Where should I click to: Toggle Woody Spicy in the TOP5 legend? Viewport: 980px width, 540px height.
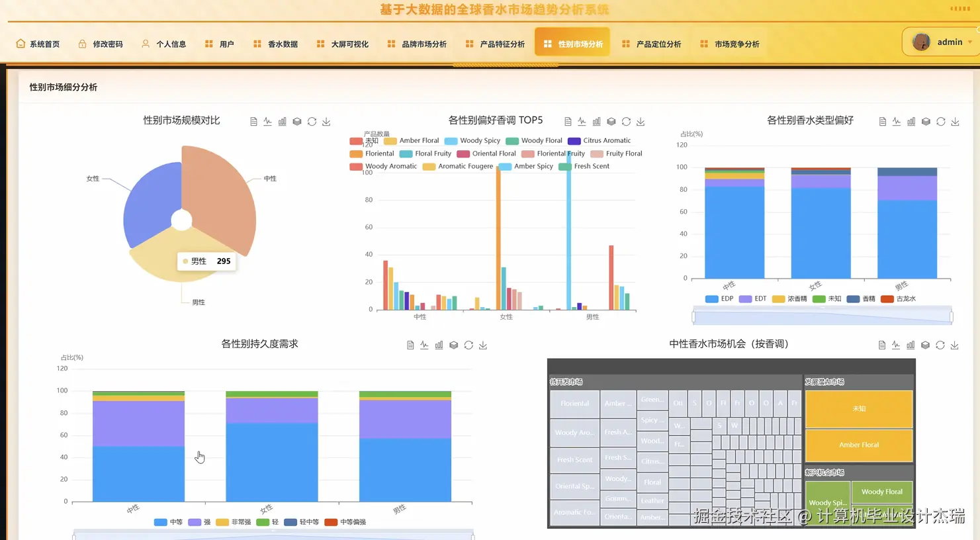coord(472,140)
